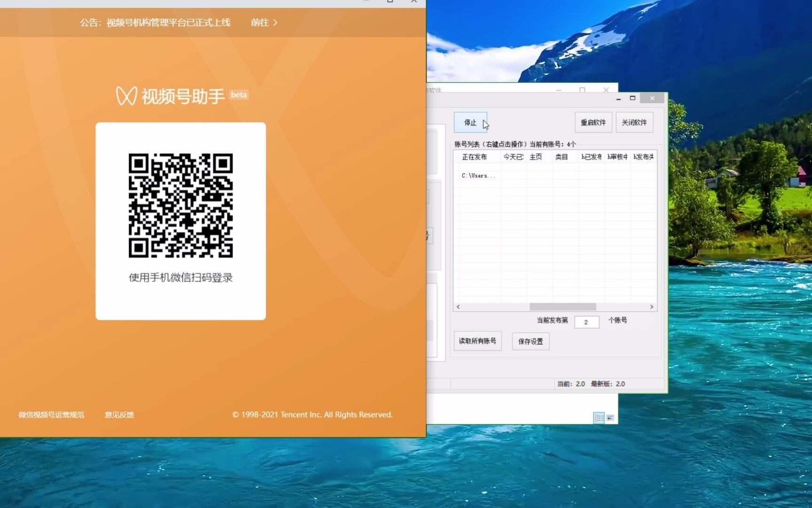This screenshot has height=508, width=812.
Task: Click the 视频号助手 logo icon
Action: tap(127, 95)
